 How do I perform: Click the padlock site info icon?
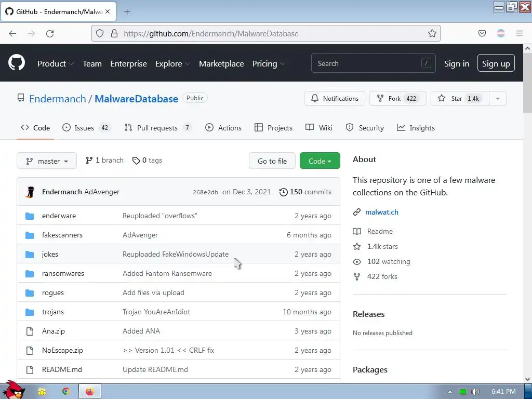tap(114, 33)
